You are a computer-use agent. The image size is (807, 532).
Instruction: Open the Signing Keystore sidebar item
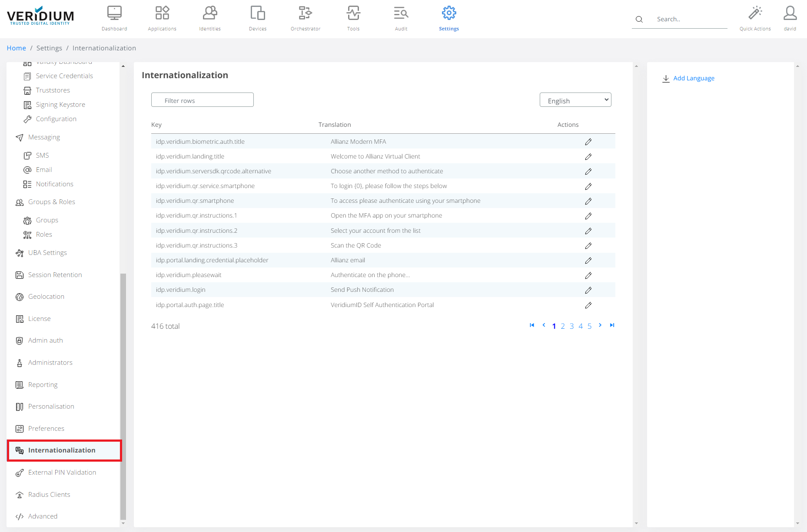(x=60, y=105)
